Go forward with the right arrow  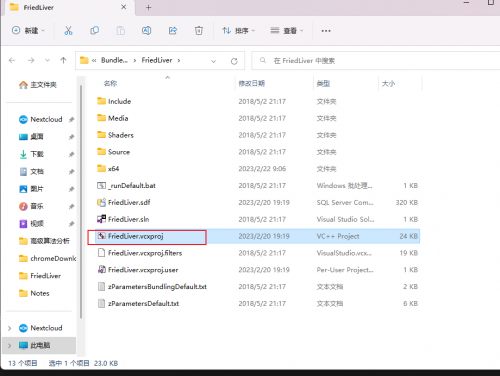click(x=31, y=60)
